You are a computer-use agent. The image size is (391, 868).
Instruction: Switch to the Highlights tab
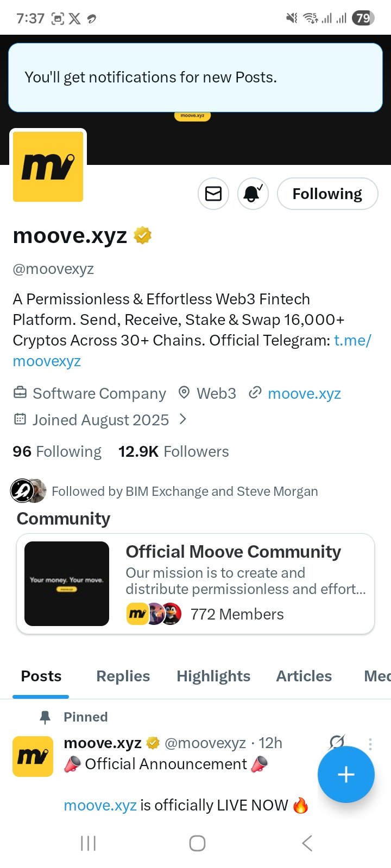[x=213, y=676]
